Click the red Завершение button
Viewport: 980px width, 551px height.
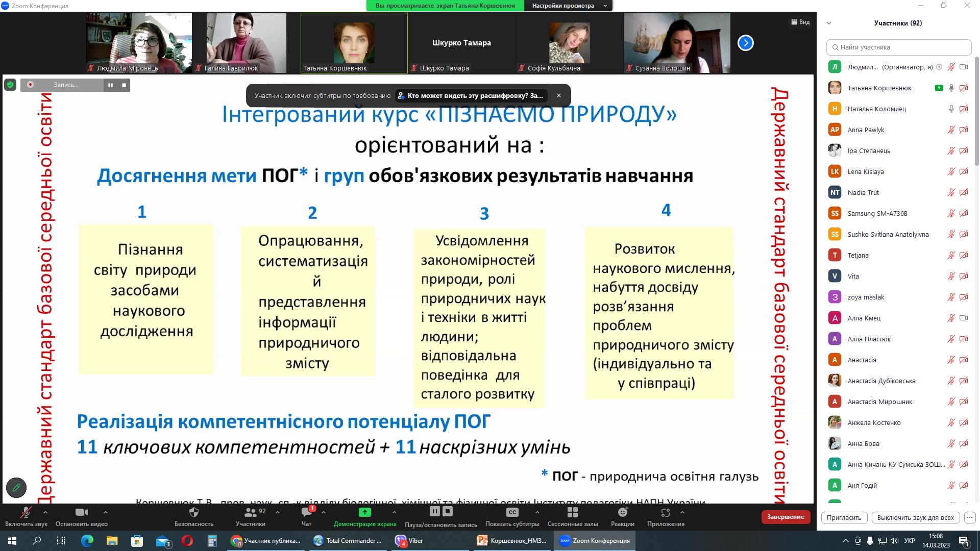(785, 517)
